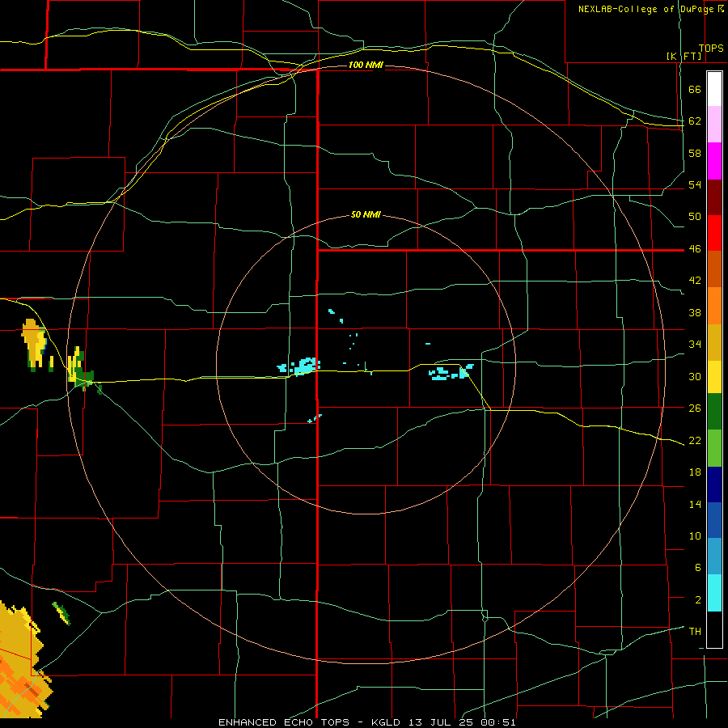Select the bright red legend band
This screenshot has width=728, height=728.
pyautogui.click(x=714, y=233)
